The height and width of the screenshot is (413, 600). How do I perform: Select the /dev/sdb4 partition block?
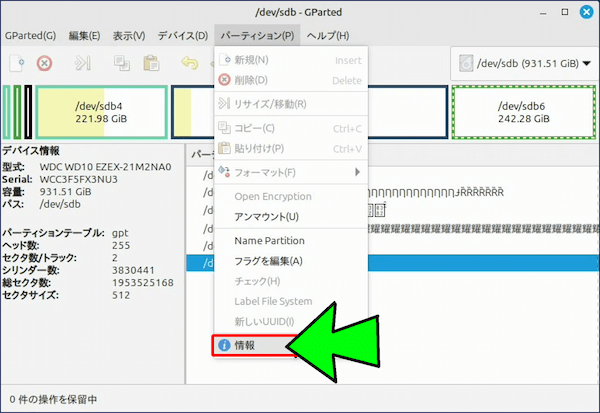point(100,111)
